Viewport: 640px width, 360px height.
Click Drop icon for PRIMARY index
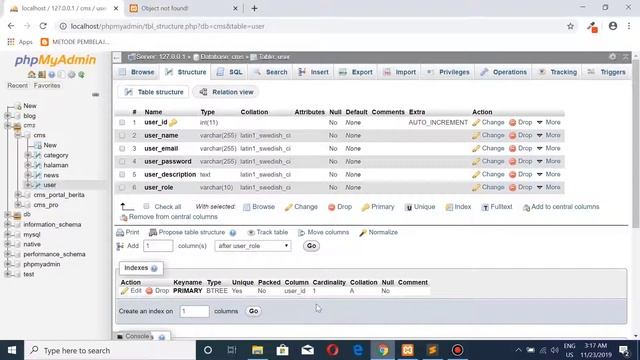pyautogui.click(x=149, y=291)
